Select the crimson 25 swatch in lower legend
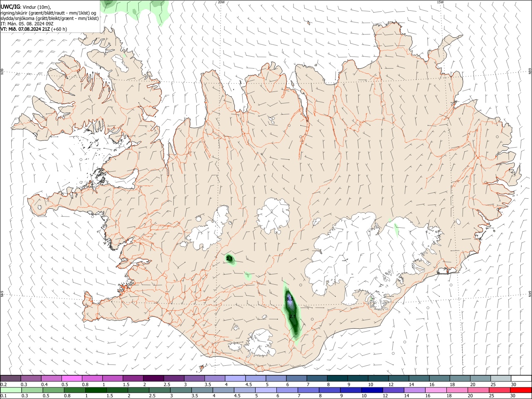The width and height of the screenshot is (532, 399). click(x=500, y=390)
